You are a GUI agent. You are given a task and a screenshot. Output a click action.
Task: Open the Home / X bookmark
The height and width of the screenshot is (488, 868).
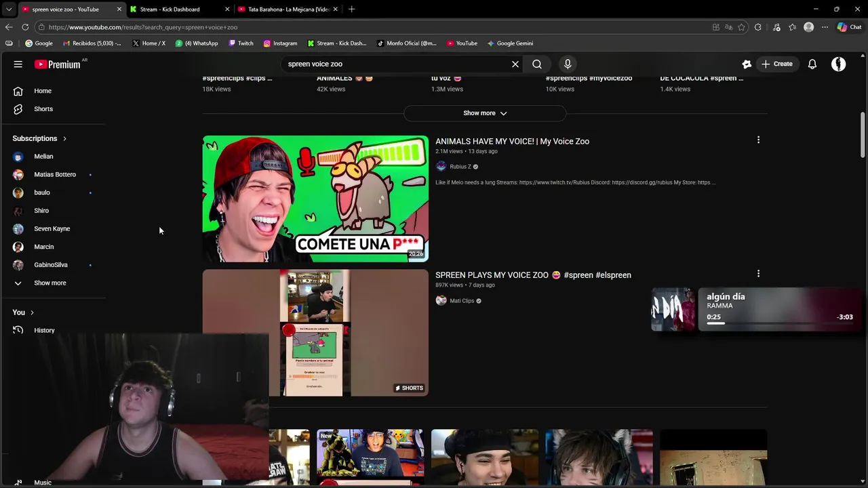coord(149,43)
